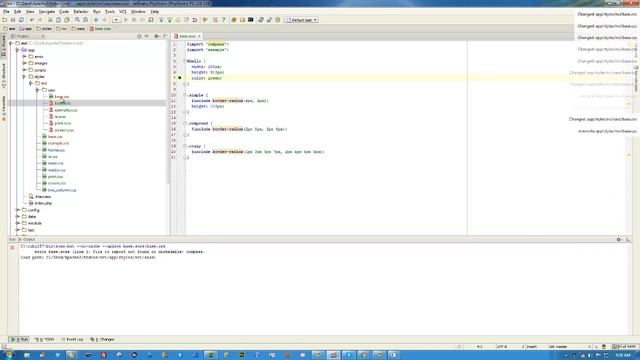Viewport: 640px width, 360px height.
Task: Expand the config folder
Action: [x=18, y=210]
